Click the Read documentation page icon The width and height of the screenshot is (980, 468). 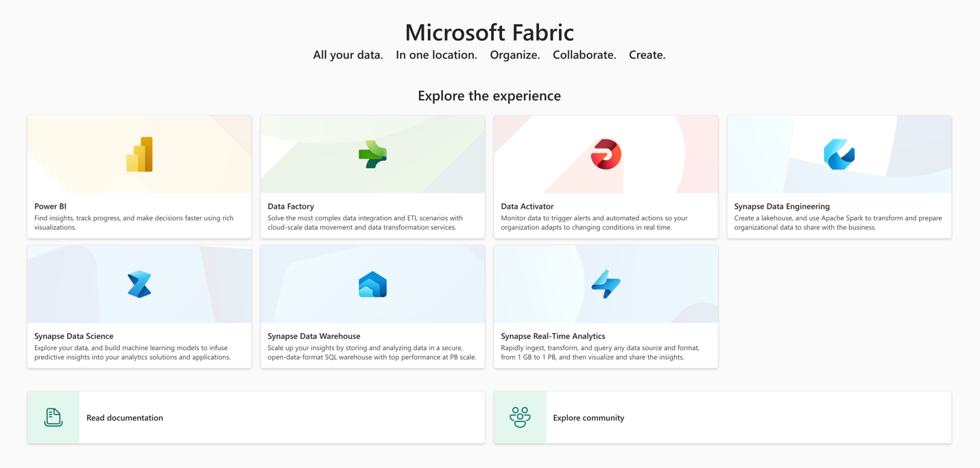point(53,417)
